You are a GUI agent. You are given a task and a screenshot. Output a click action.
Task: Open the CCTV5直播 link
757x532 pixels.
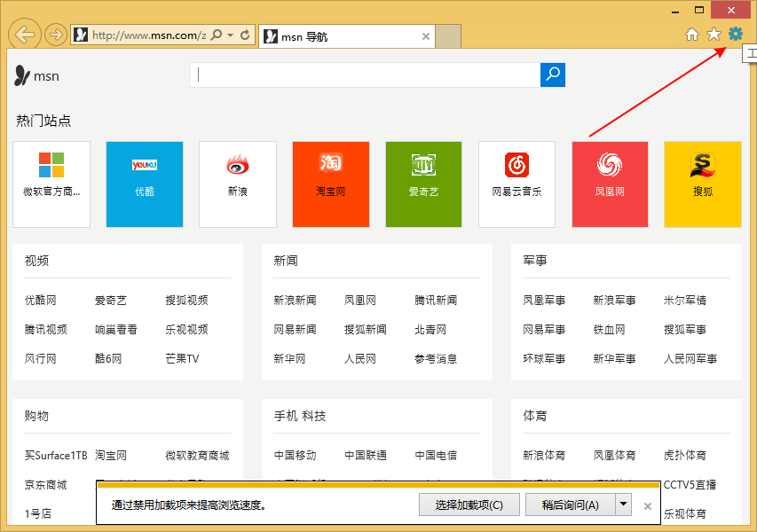(x=690, y=485)
